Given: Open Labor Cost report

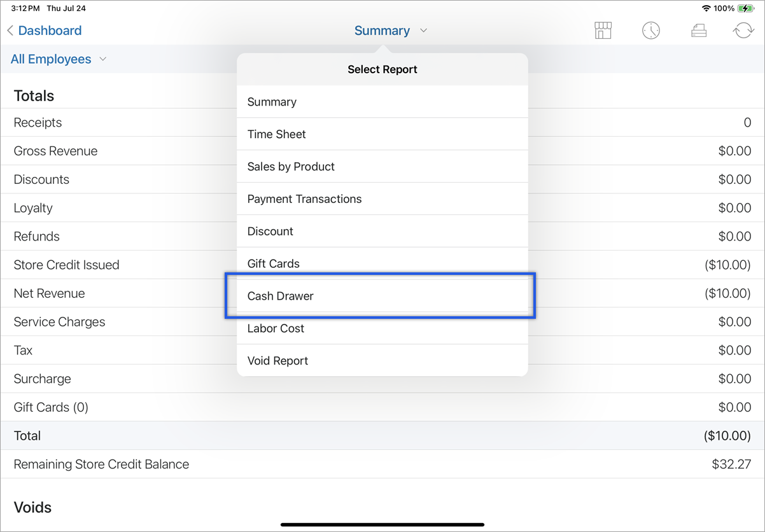Looking at the screenshot, I should [382, 328].
